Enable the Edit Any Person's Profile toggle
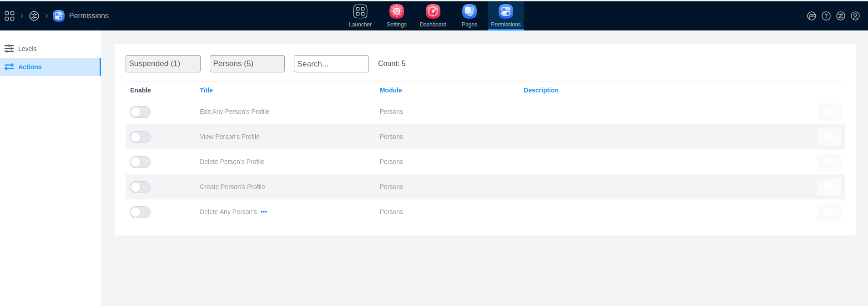Image resolution: width=868 pixels, height=306 pixels. pyautogui.click(x=140, y=112)
